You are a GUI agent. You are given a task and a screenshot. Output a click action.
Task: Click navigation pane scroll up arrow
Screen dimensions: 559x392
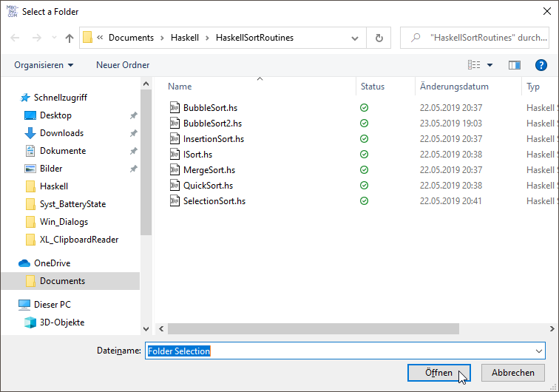[146, 84]
